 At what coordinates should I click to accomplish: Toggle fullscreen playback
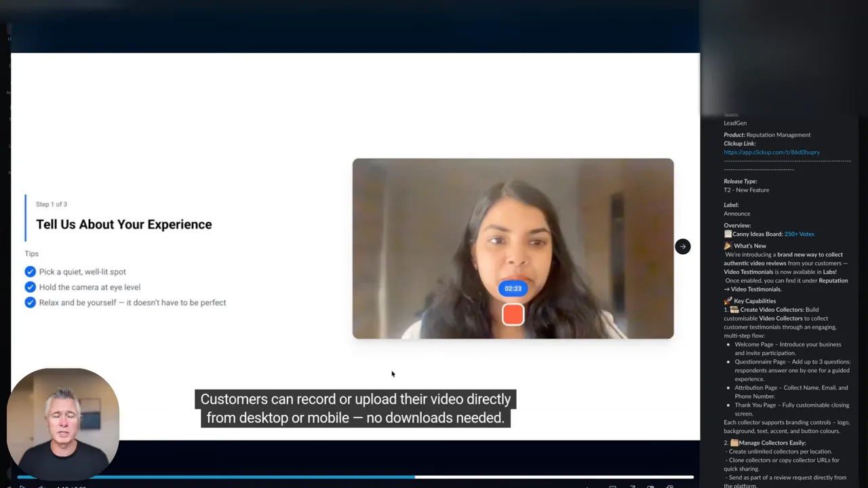coord(671,486)
